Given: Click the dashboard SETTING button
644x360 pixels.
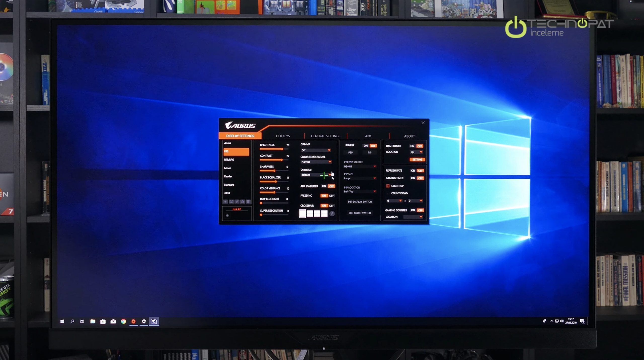Looking at the screenshot, I should 417,160.
